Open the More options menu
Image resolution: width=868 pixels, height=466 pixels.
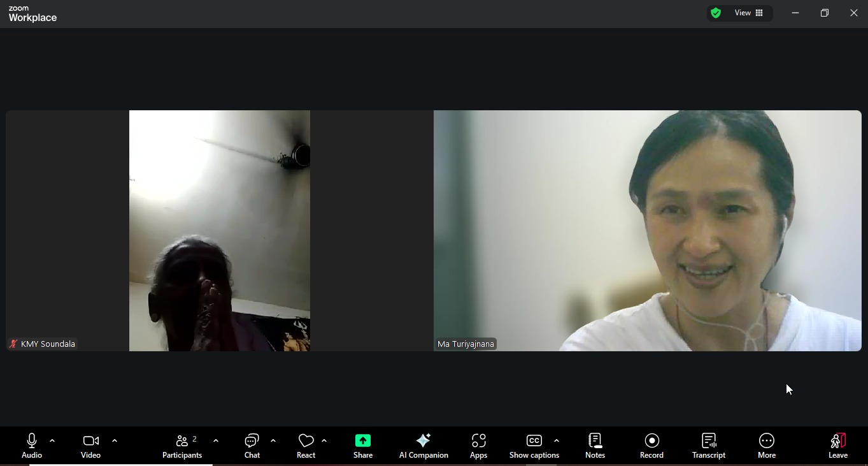point(766,446)
